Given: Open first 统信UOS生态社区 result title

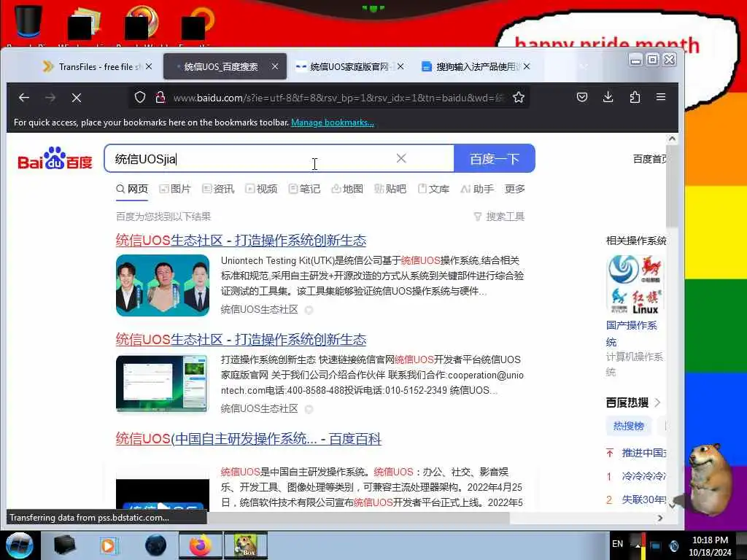Looking at the screenshot, I should point(241,240).
